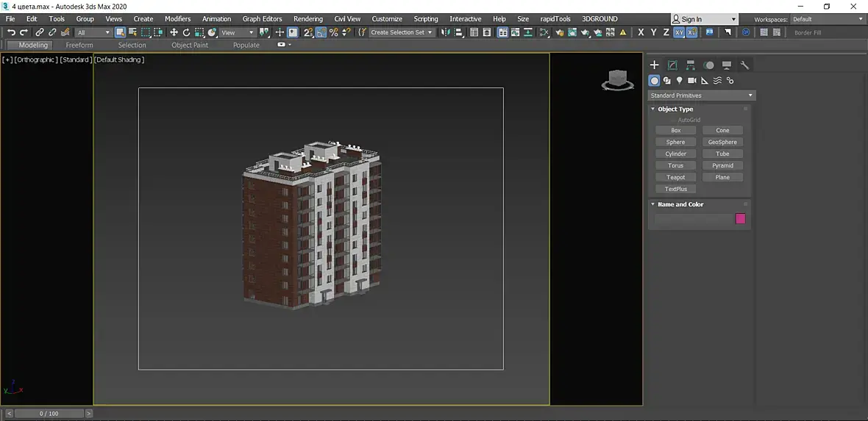The width and height of the screenshot is (868, 421).
Task: Click the magenta object color swatch
Action: 741,218
